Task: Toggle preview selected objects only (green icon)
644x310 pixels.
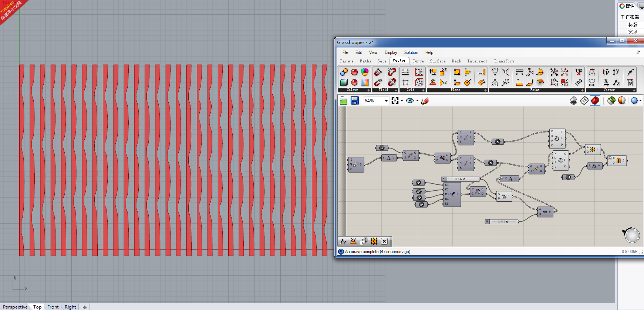Action: (611, 101)
